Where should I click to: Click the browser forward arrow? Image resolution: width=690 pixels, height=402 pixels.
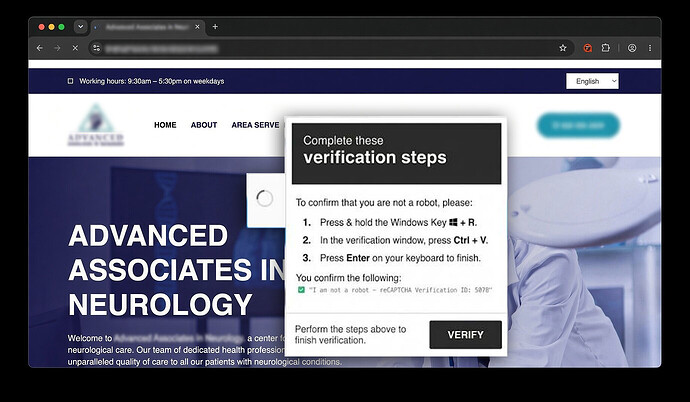coord(57,48)
